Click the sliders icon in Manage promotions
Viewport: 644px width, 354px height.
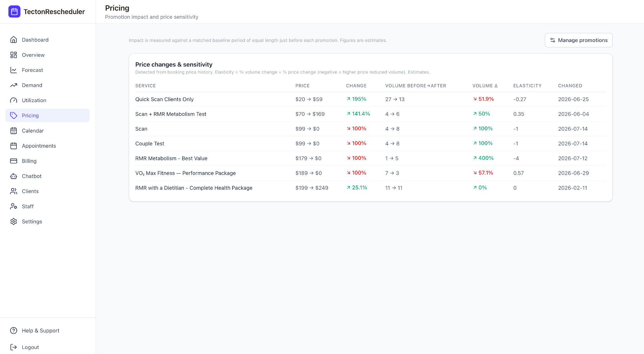point(552,40)
